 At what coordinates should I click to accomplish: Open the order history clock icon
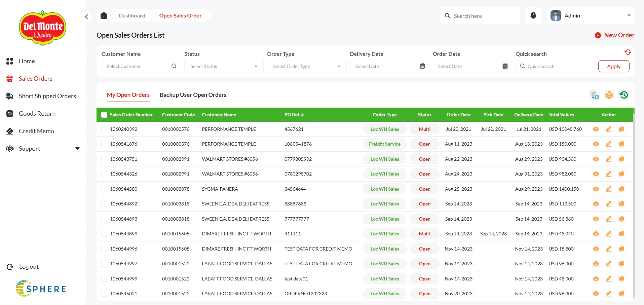pyautogui.click(x=623, y=95)
